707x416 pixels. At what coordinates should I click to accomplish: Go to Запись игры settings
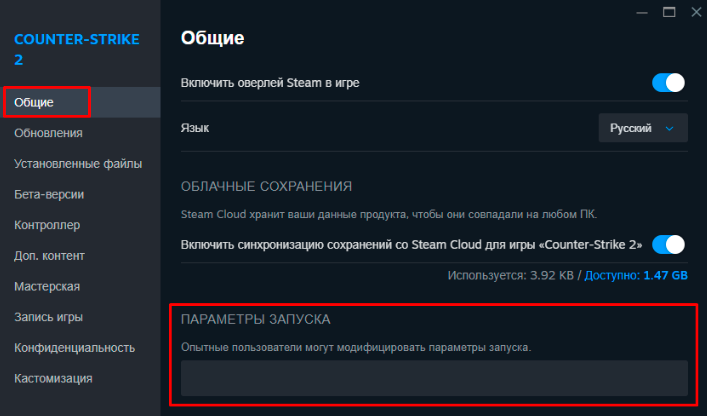click(48, 317)
